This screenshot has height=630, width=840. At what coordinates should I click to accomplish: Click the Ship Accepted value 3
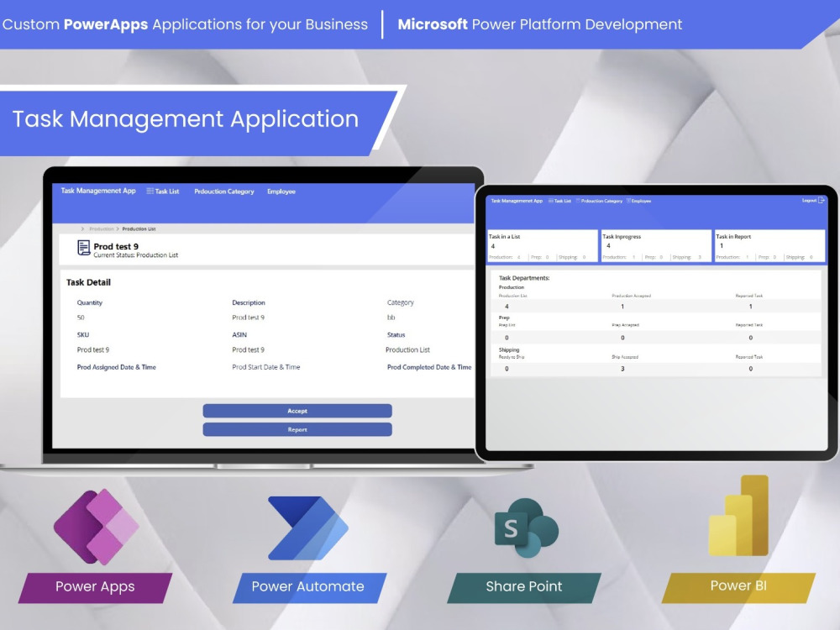[622, 369]
